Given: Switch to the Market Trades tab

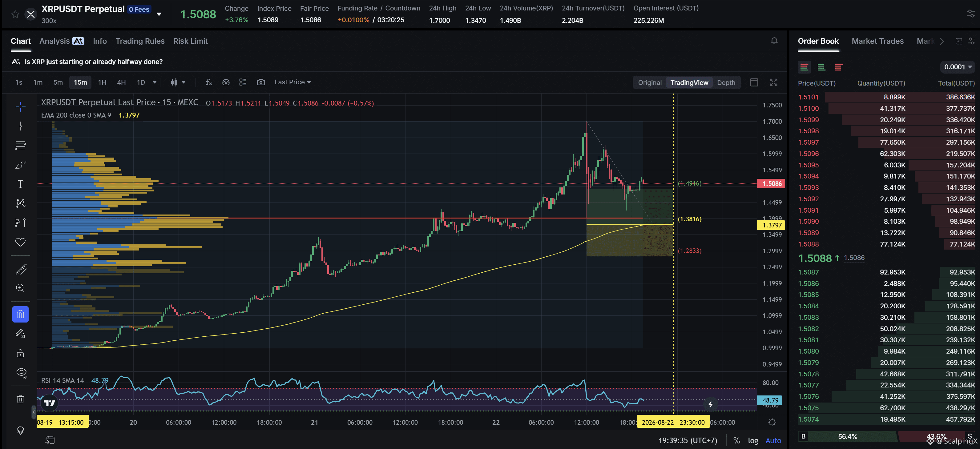Looking at the screenshot, I should pos(877,41).
